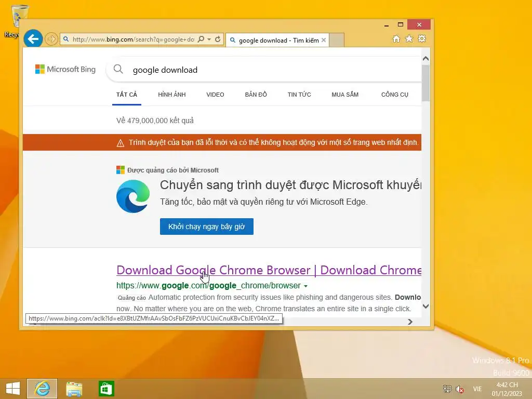Image resolution: width=532 pixels, height=399 pixels.
Task: Click the muted volume tray icon
Action: (x=460, y=389)
